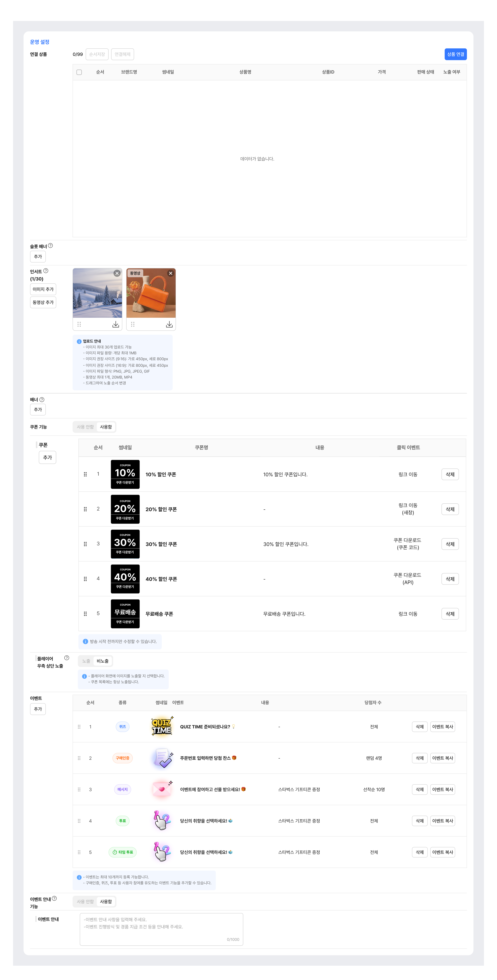497x980 pixels.
Task: Download the orange bag video file
Action: pyautogui.click(x=169, y=324)
